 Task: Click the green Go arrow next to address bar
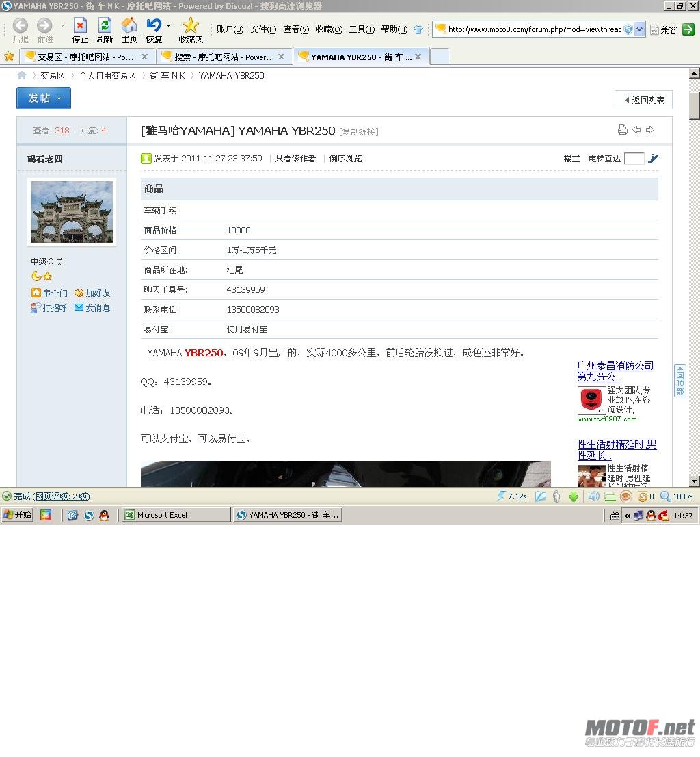pos(688,29)
